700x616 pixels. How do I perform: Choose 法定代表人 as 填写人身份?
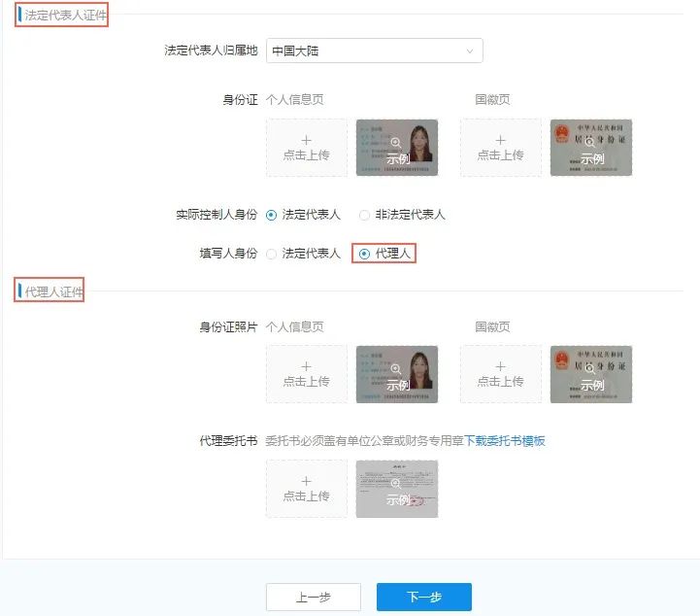[272, 254]
